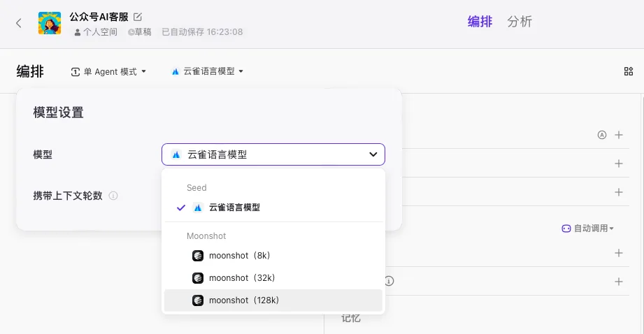
Task: Collapse the 模型 combo box
Action: pyautogui.click(x=273, y=154)
